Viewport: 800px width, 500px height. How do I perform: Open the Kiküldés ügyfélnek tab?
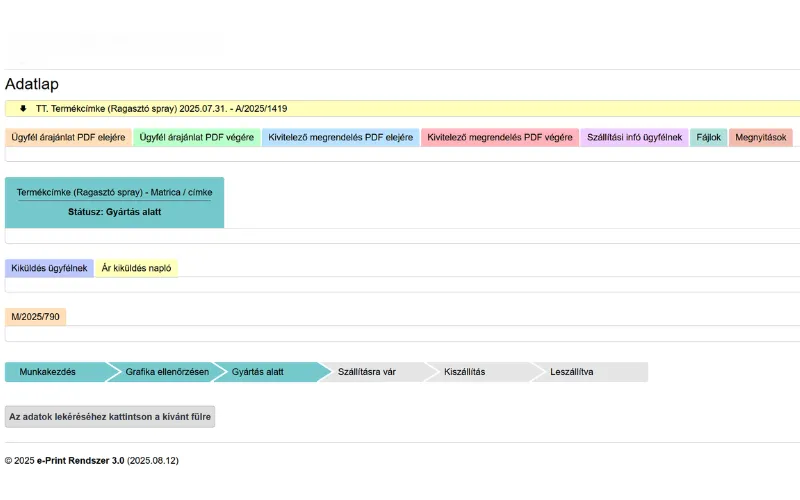[49, 268]
